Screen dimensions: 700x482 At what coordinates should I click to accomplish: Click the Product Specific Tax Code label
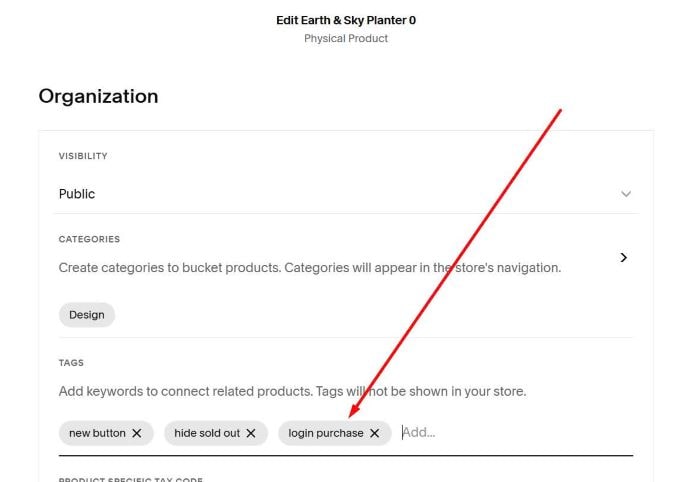pos(130,479)
